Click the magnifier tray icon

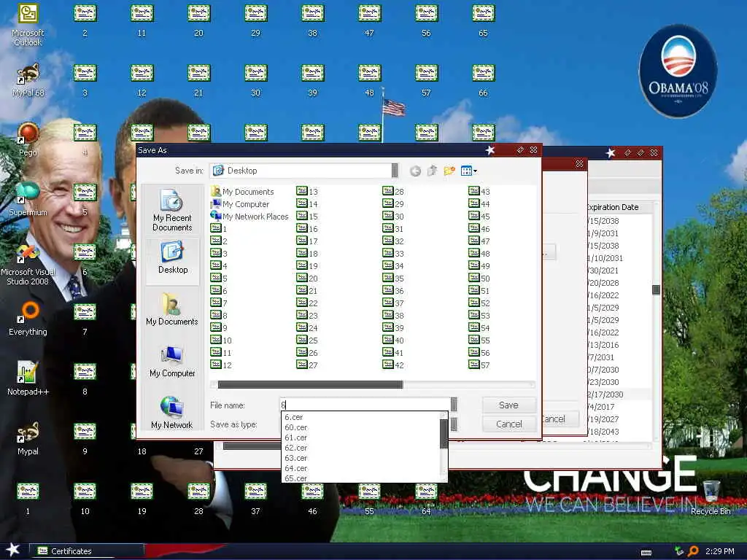pos(693,551)
